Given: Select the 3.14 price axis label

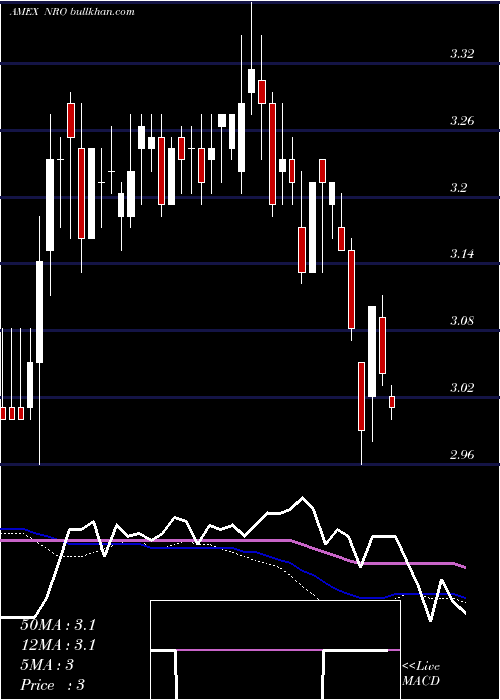Looking at the screenshot, I should [x=462, y=254].
